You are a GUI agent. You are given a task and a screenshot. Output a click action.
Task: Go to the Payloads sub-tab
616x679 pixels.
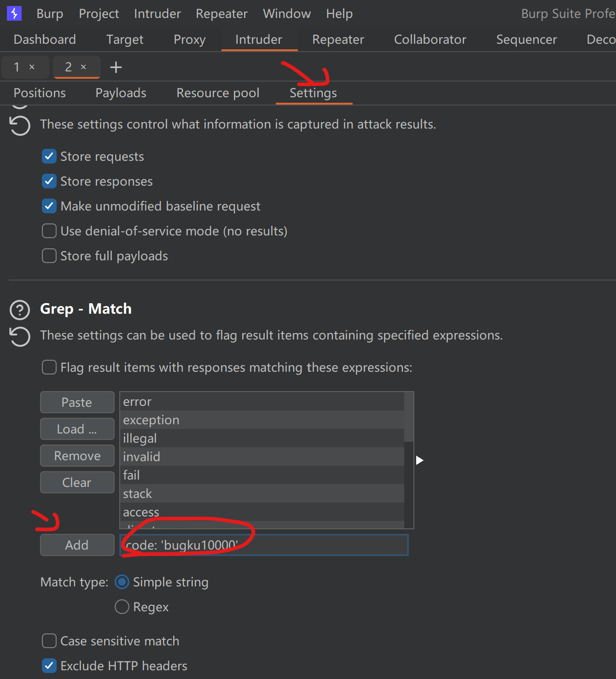click(x=121, y=93)
